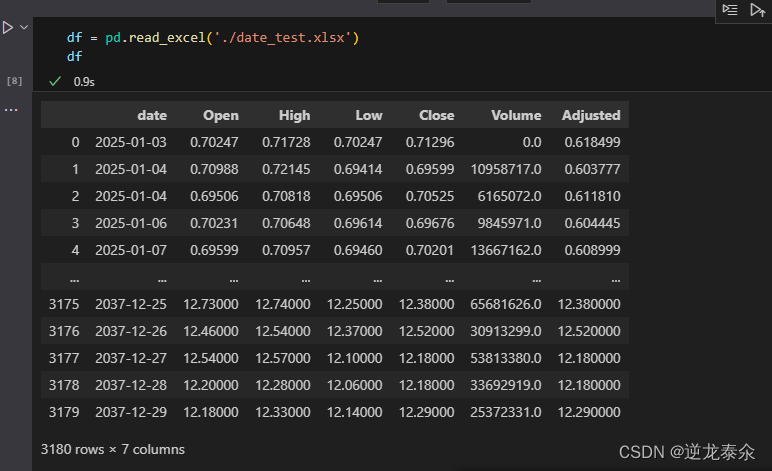The image size is (772, 471).
Task: Click Open value 0.70988
Action: (x=214, y=169)
